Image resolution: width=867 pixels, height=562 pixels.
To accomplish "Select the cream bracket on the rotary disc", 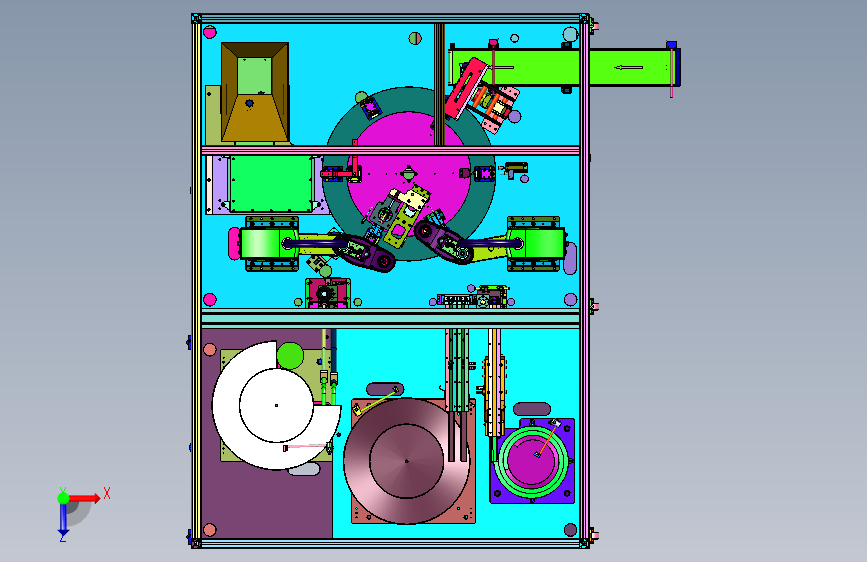I will [412, 198].
